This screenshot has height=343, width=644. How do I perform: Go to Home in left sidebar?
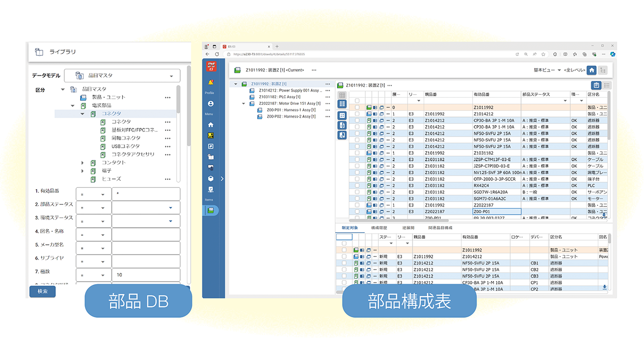click(210, 124)
